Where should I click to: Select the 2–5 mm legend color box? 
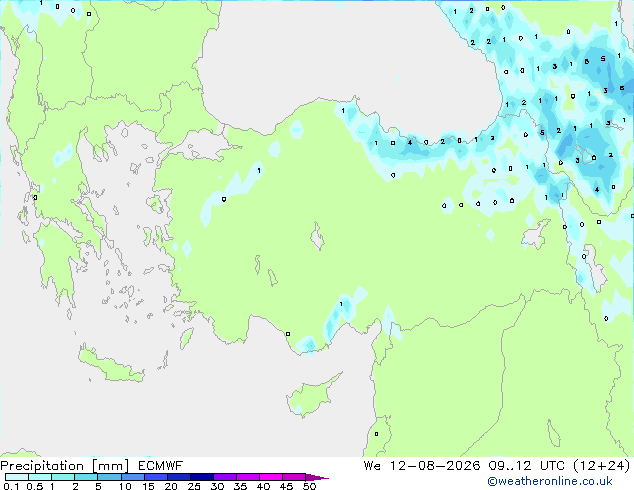coord(86,477)
